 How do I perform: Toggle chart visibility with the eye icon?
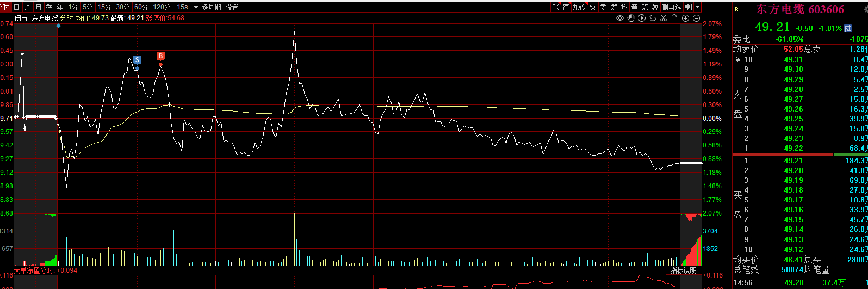(620, 19)
